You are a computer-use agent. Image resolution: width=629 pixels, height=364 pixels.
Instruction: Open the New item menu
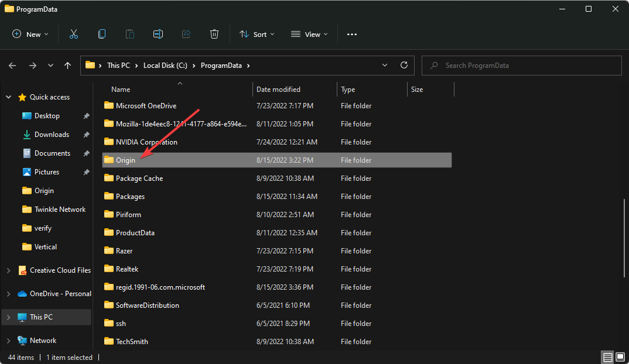30,35
